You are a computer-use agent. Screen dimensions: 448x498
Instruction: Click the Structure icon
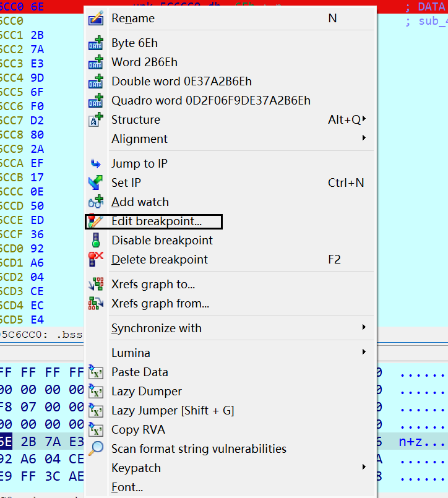(96, 120)
